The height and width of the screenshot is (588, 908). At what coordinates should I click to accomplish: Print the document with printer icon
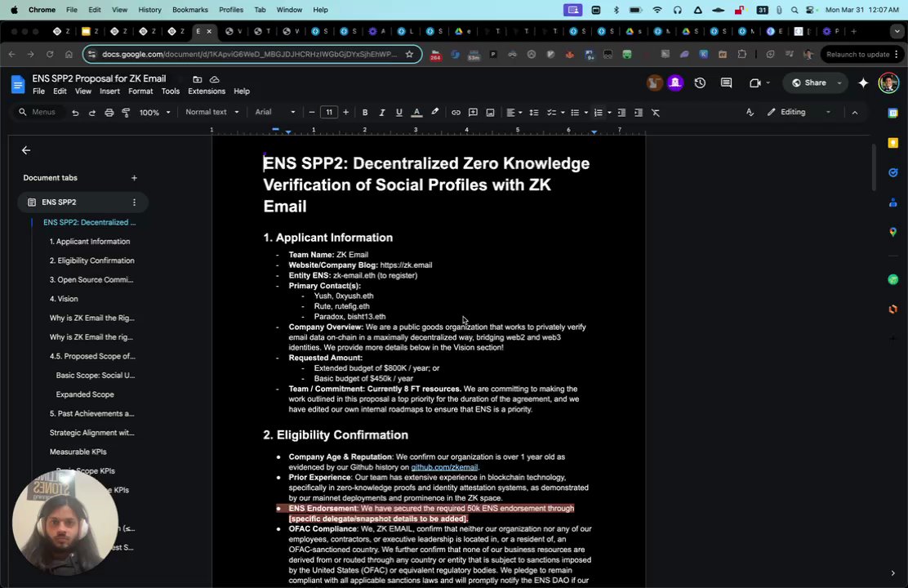pos(109,113)
